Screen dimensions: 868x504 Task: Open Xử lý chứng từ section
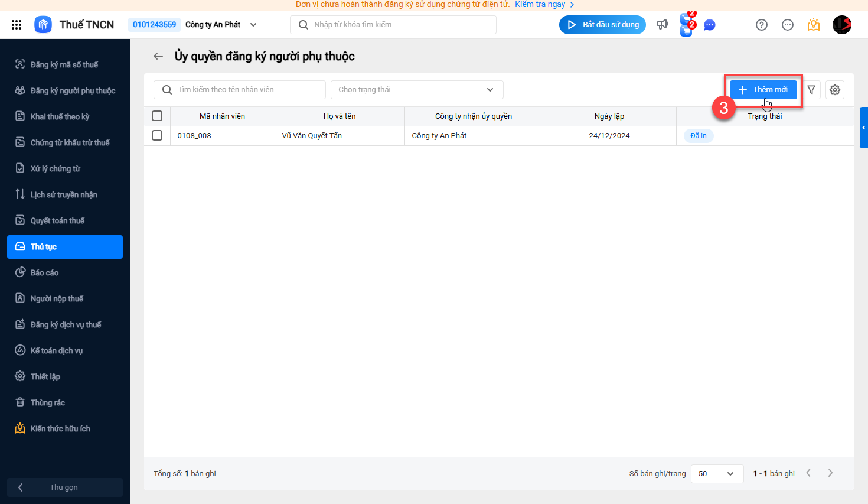point(65,168)
